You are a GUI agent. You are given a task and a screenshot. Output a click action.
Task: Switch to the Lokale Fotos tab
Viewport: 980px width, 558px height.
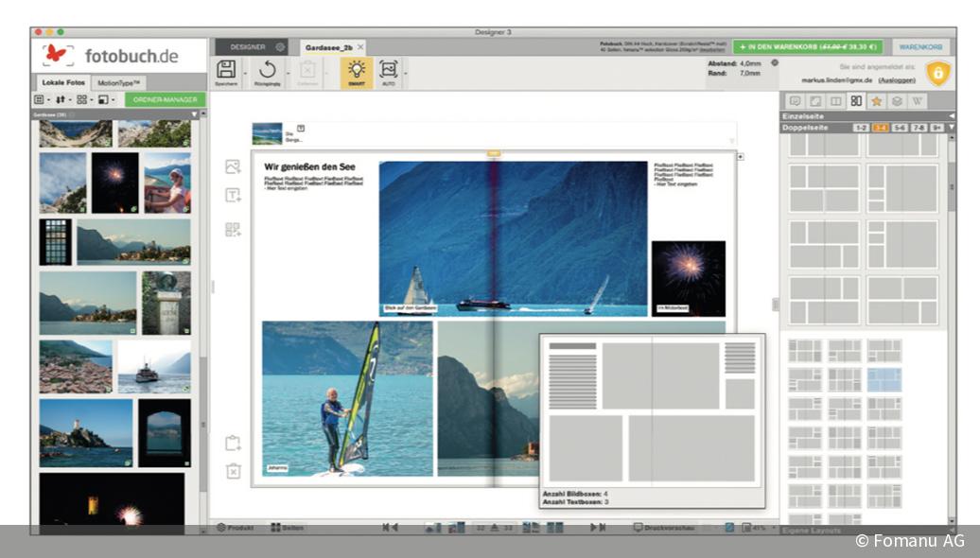click(63, 82)
